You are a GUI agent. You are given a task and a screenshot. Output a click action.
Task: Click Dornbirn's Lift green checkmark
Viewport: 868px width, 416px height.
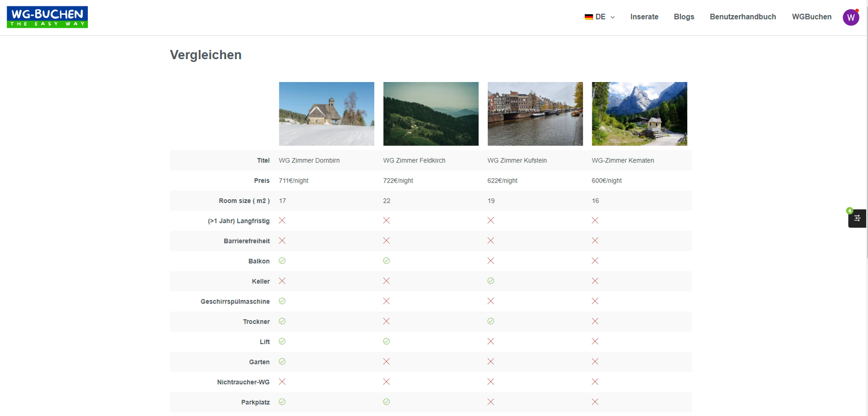coord(282,341)
